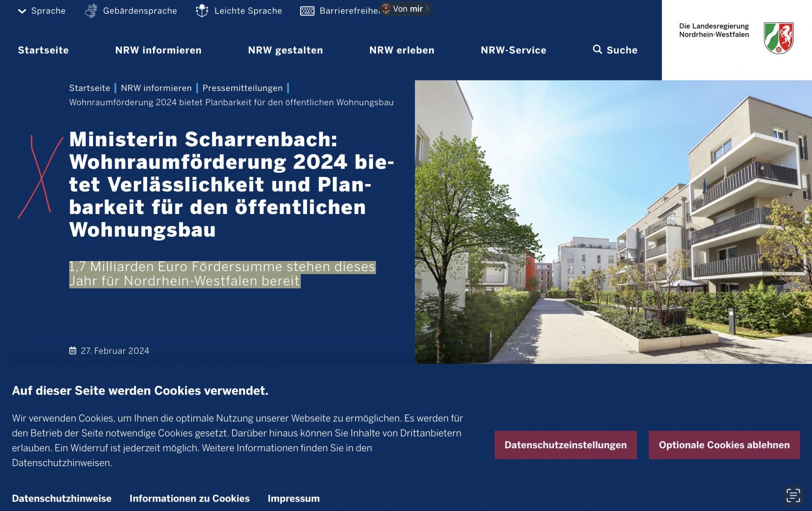812x511 pixels.
Task: Open the Impressum link
Action: (294, 498)
